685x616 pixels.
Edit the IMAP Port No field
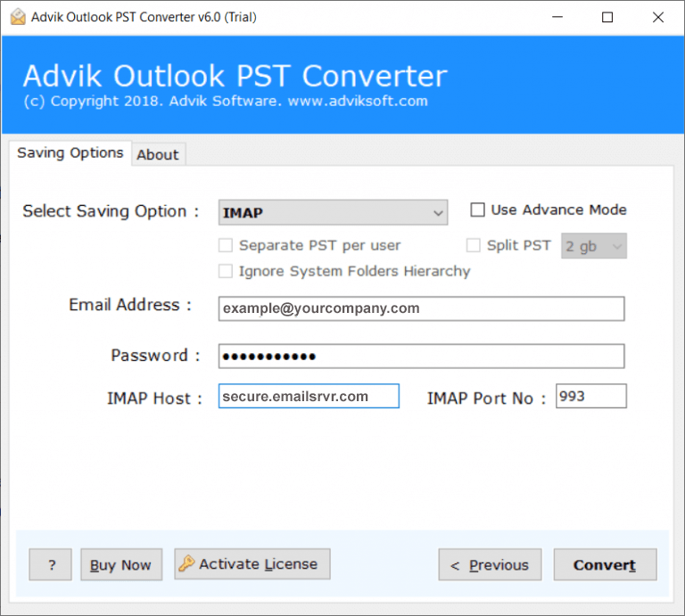click(591, 396)
